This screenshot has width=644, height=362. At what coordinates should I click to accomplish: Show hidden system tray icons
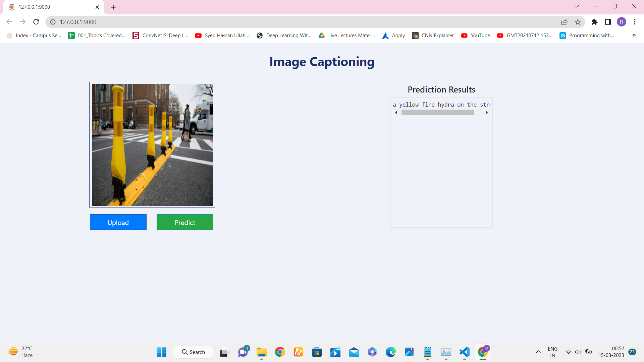[538, 352]
